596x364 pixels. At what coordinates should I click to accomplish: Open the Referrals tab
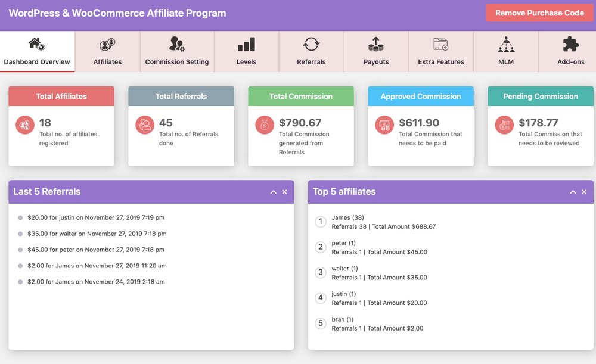[311, 52]
